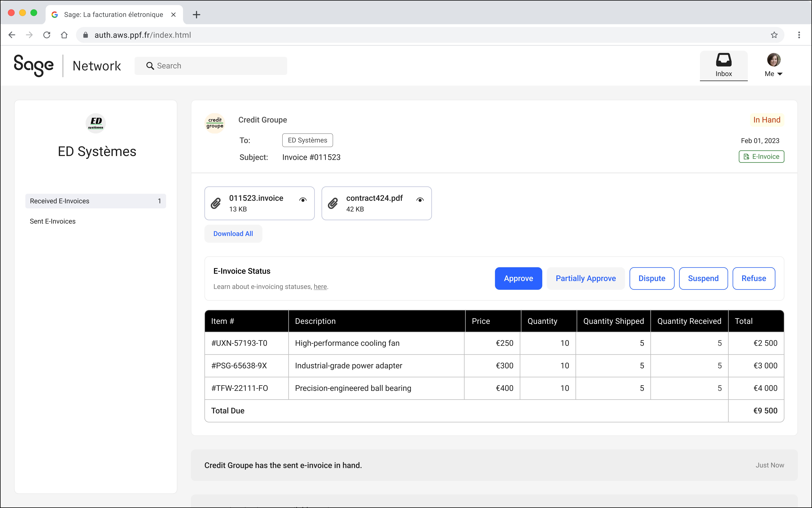Preview contract424.pdf with the eye icon
The width and height of the screenshot is (812, 508).
pos(420,200)
